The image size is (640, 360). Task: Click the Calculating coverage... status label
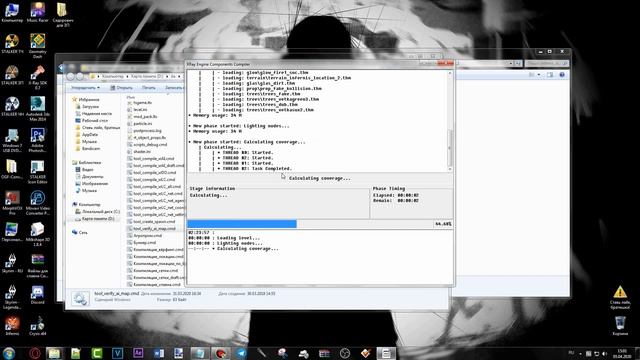pos(320,178)
